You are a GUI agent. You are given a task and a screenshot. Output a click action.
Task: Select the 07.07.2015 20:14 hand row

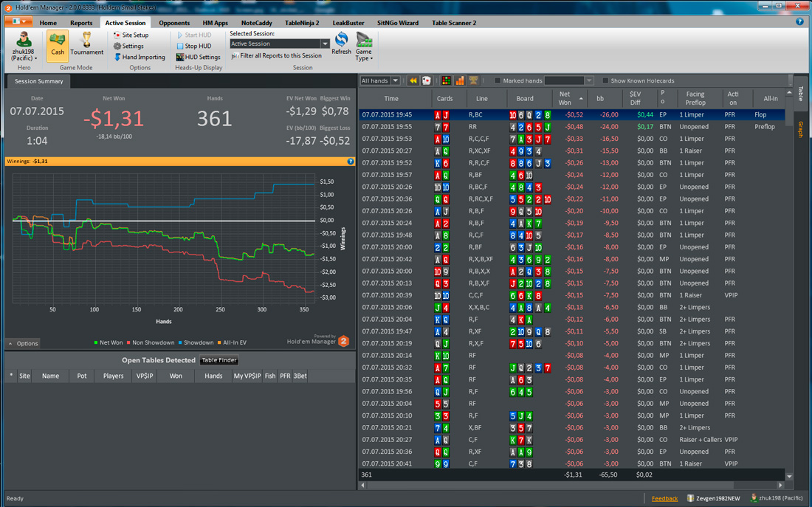(x=571, y=356)
